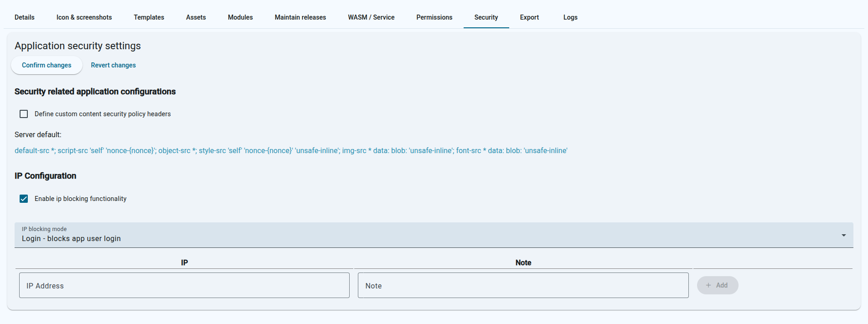868x324 pixels.
Task: Click into the Note text field
Action: point(523,286)
